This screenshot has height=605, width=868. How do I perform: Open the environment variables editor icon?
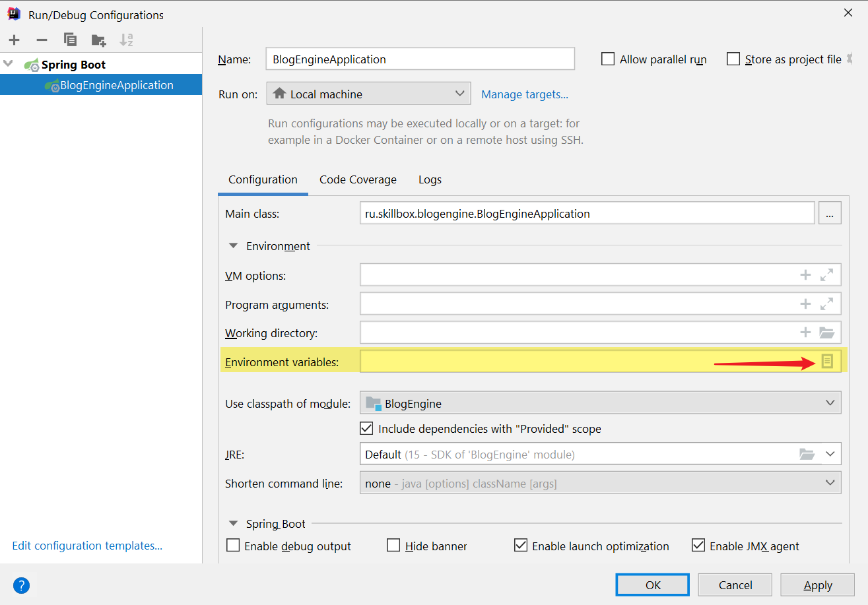click(x=827, y=361)
